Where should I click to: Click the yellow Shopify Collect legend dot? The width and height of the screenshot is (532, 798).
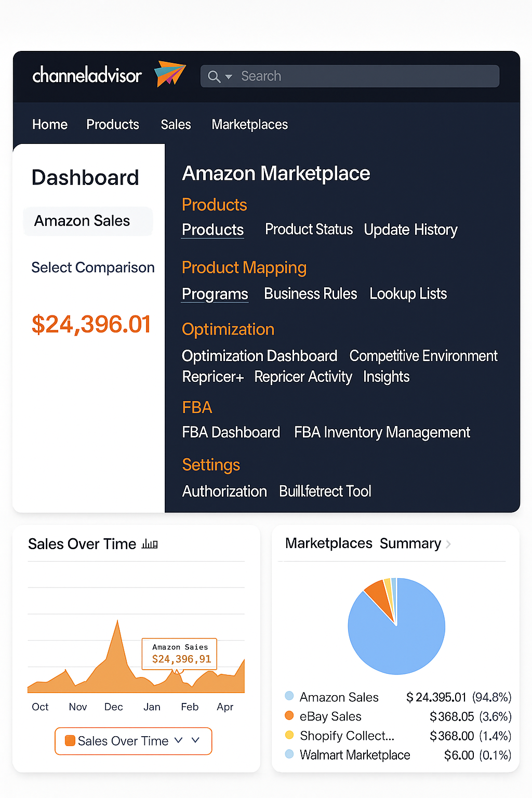[289, 735]
